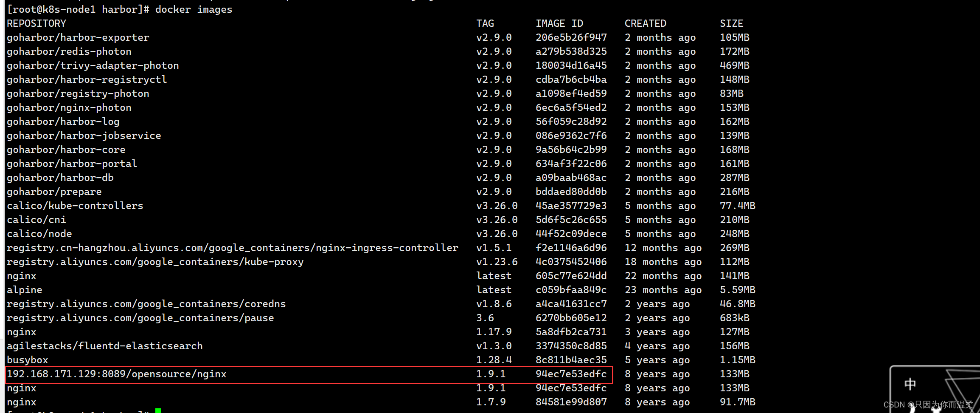Viewport: 980px width, 413px height.
Task: Click image ID a279b538d325
Action: (571, 51)
